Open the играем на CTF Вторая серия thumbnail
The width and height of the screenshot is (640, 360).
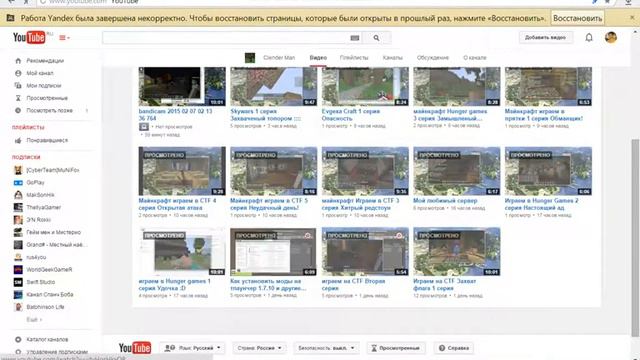[x=365, y=251]
